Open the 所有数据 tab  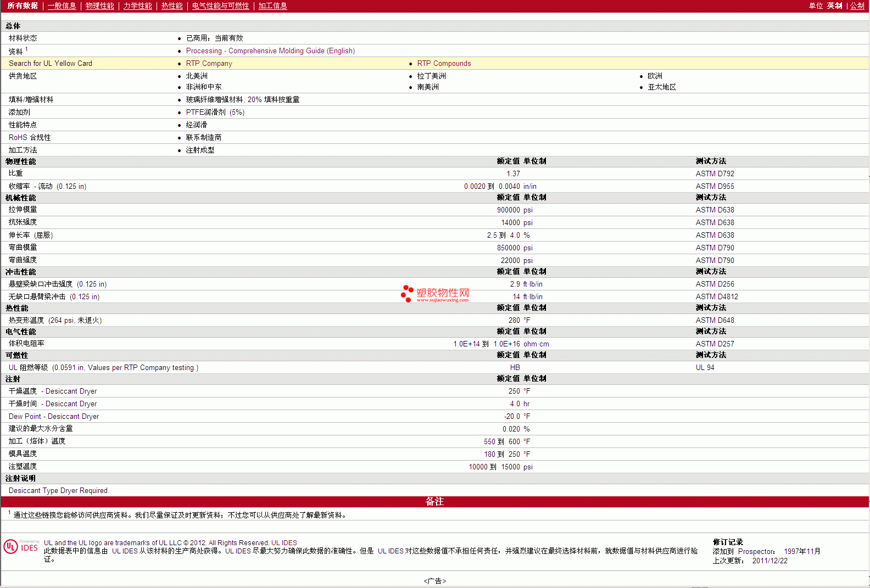pyautogui.click(x=23, y=5)
